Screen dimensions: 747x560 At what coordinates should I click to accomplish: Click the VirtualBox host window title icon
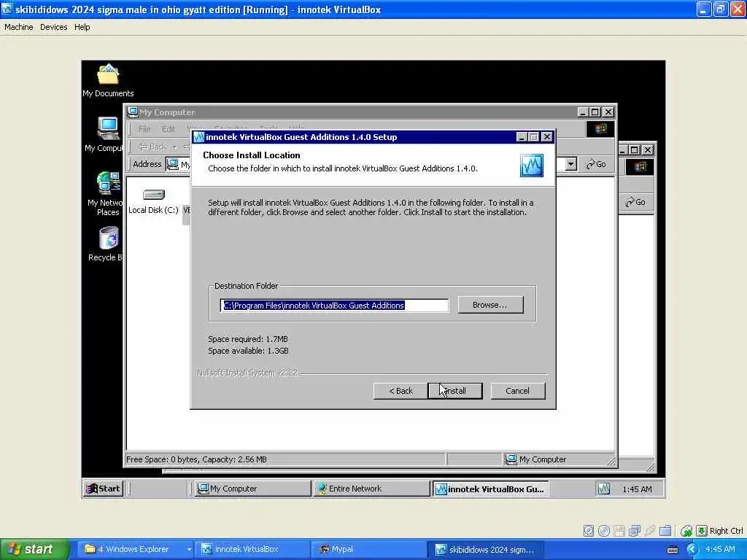(x=7, y=9)
